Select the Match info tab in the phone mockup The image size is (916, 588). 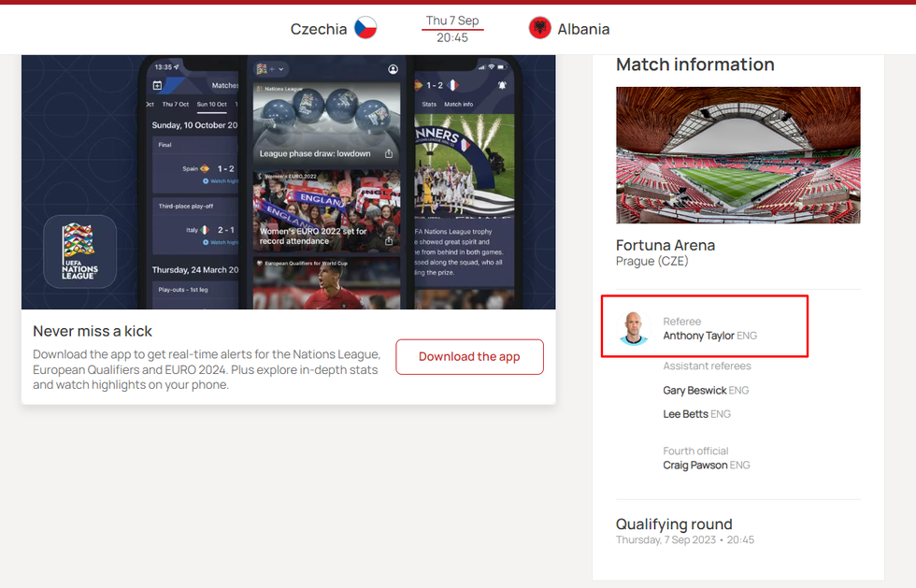[459, 104]
